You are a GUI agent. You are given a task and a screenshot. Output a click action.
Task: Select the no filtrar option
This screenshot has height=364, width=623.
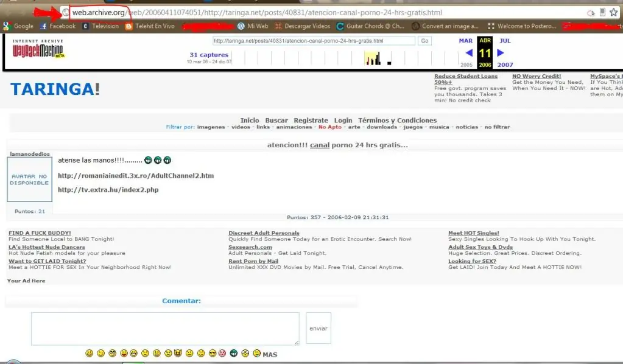(x=497, y=127)
